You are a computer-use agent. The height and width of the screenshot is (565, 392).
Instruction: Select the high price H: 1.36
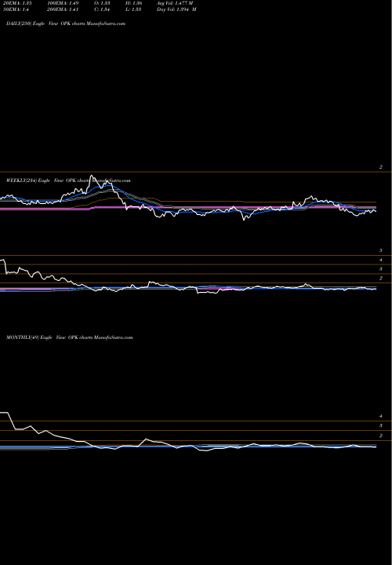134,3
